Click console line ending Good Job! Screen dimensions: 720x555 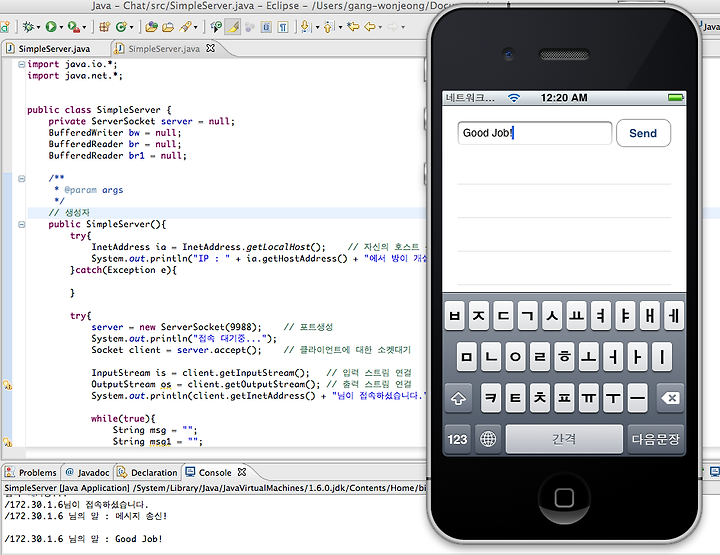(83, 539)
